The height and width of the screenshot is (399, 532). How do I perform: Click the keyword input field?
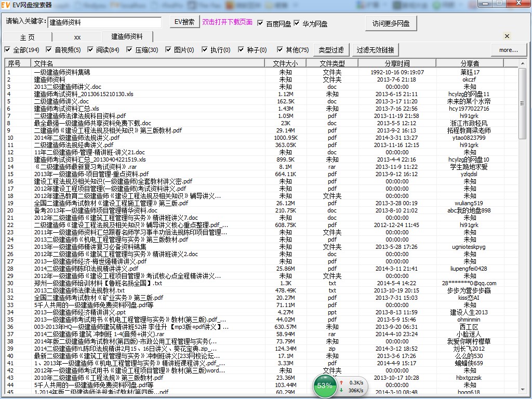point(104,23)
